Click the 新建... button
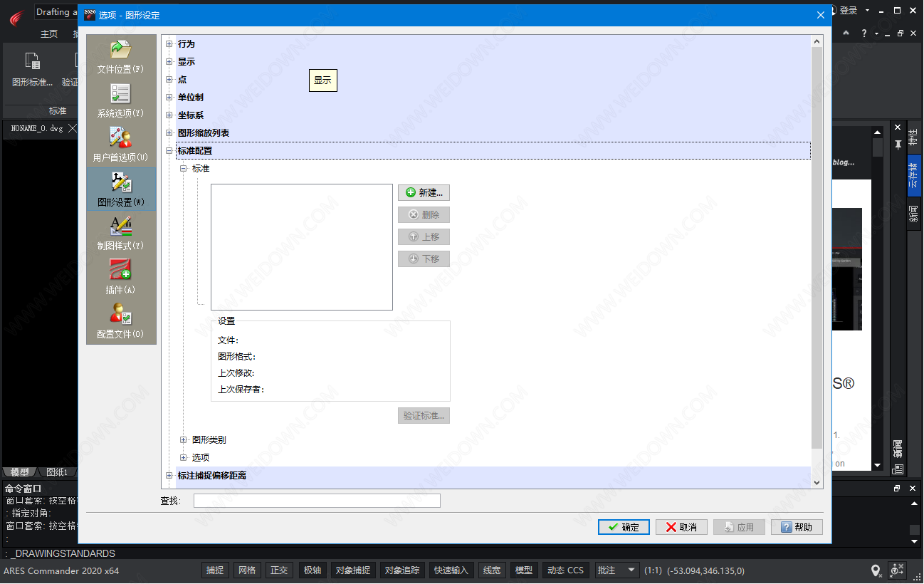 coord(424,193)
